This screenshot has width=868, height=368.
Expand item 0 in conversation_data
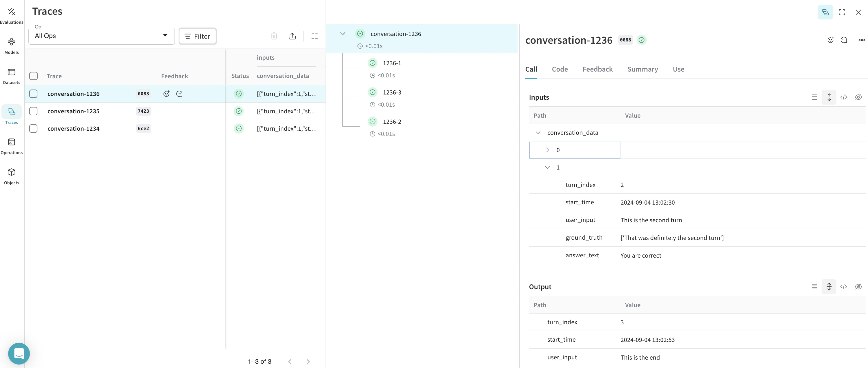(547, 150)
